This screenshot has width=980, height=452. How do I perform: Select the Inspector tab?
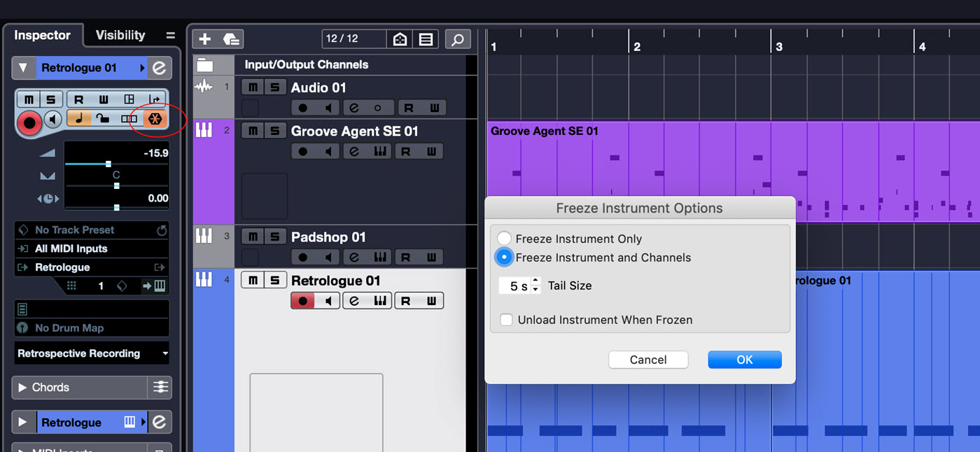coord(42,35)
